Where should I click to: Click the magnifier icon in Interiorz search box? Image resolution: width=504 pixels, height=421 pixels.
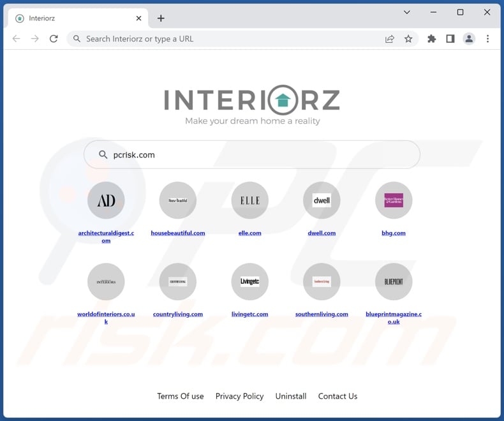[103, 154]
